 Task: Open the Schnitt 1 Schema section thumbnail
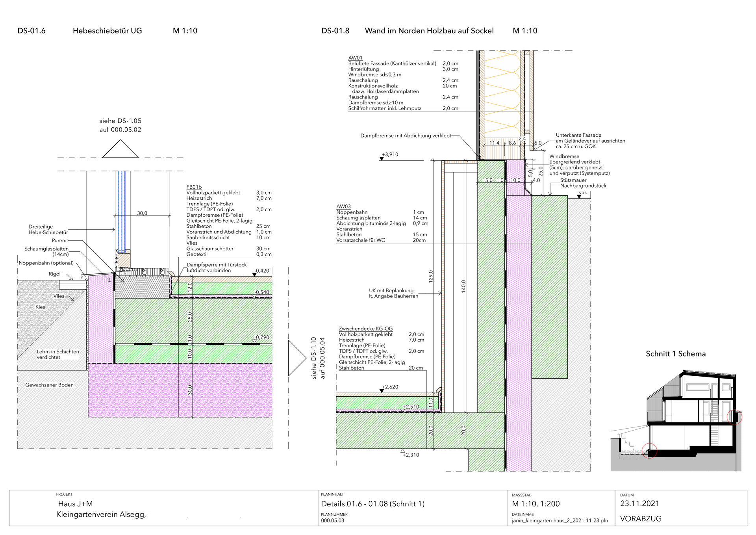pos(676,420)
